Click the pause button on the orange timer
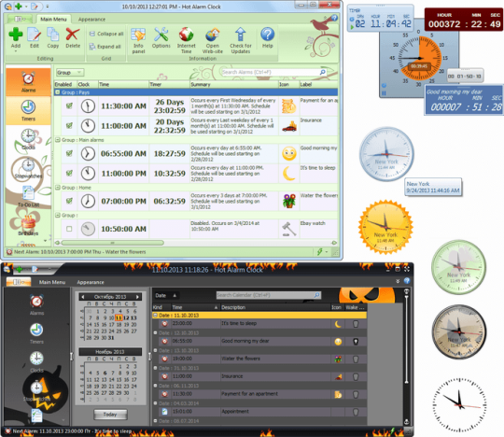 point(384,93)
